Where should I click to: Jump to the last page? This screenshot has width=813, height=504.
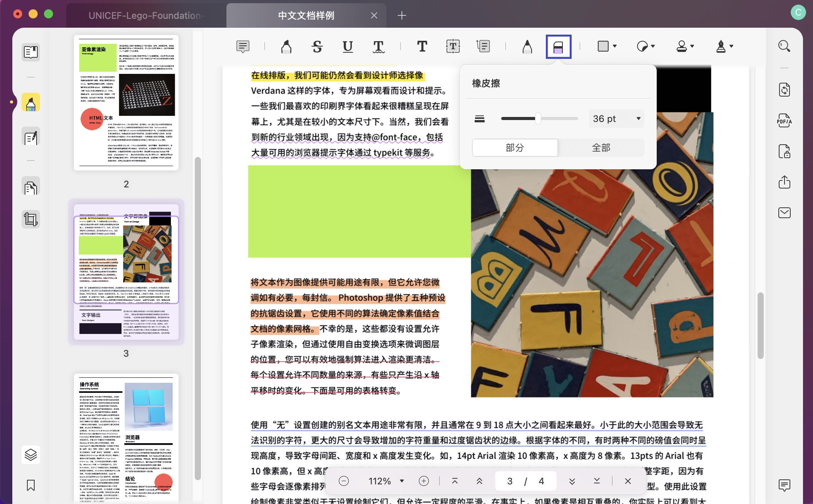(597, 481)
